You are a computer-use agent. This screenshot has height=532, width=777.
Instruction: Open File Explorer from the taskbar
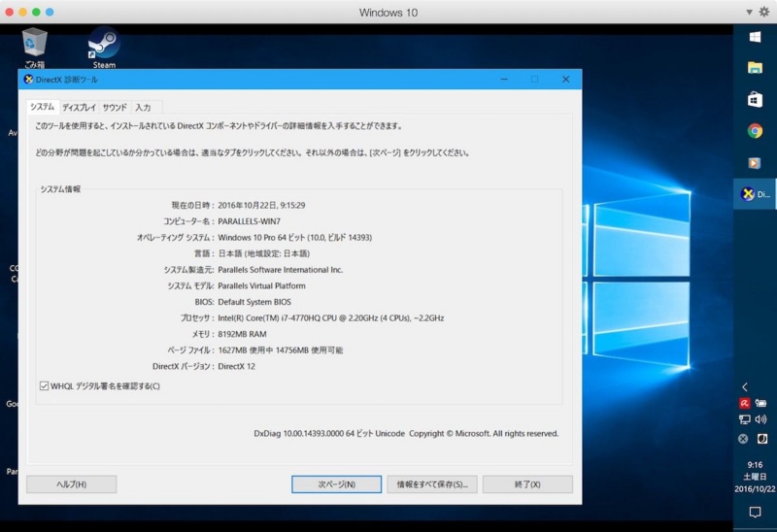[x=755, y=68]
